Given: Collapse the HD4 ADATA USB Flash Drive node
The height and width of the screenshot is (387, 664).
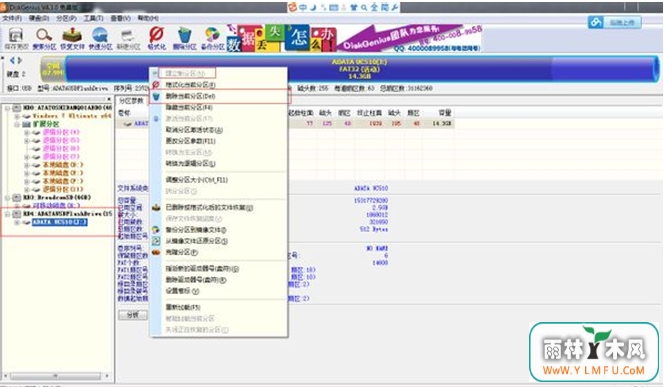Looking at the screenshot, I should [x=7, y=214].
